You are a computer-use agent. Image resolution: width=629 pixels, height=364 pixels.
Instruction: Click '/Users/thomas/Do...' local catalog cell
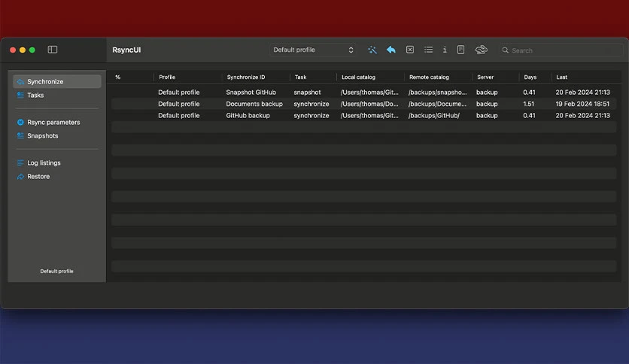click(x=369, y=104)
